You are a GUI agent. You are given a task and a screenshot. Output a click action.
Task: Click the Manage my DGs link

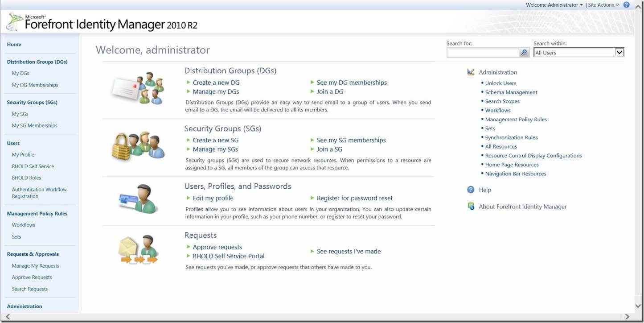pyautogui.click(x=216, y=91)
